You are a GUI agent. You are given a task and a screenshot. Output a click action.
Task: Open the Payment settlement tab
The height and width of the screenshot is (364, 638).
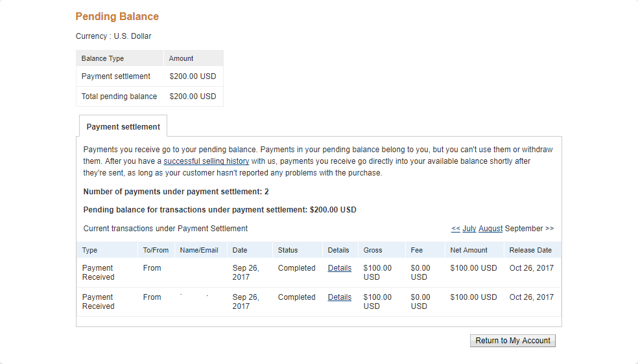(x=123, y=127)
